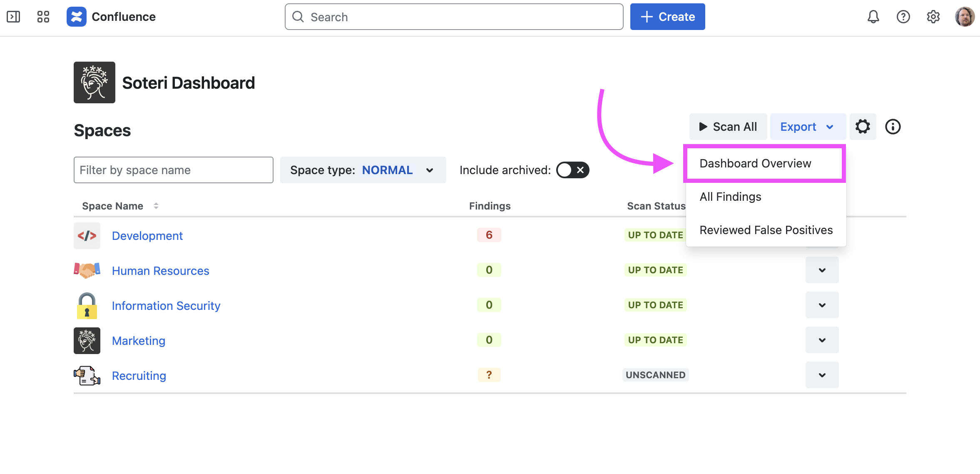980x474 pixels.
Task: Open the app switcher grid icon
Action: click(43, 17)
